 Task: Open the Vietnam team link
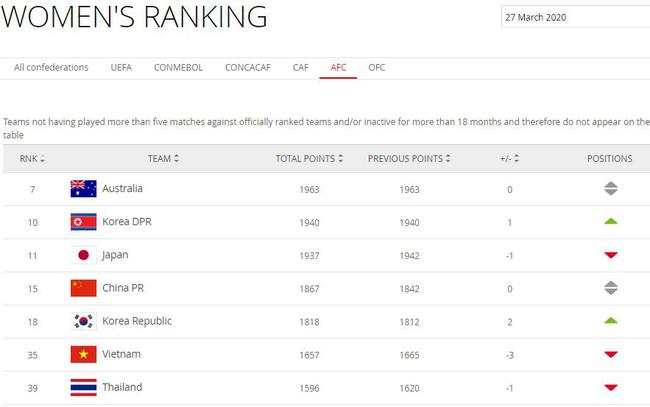coord(121,354)
